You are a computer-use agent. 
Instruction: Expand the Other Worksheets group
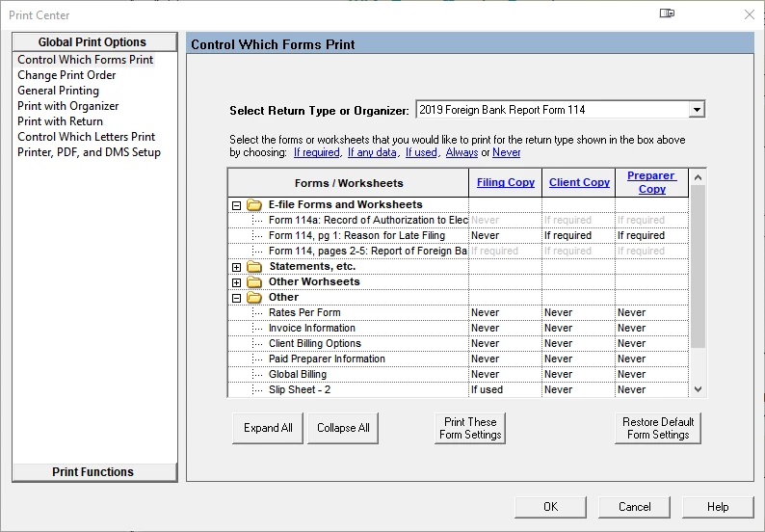point(237,282)
